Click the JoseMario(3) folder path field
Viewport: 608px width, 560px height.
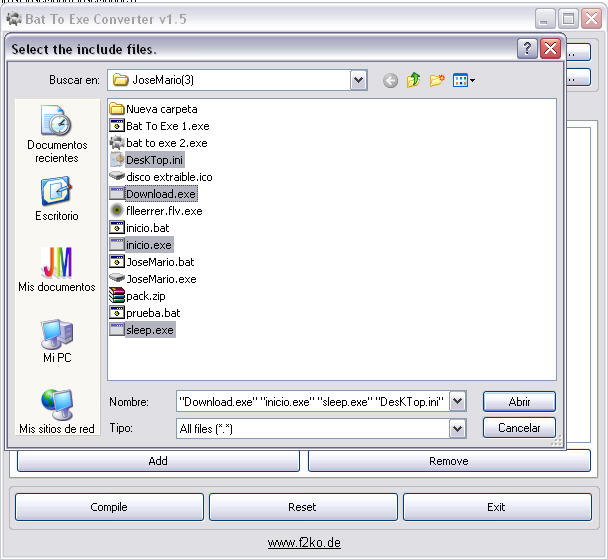pos(229,80)
